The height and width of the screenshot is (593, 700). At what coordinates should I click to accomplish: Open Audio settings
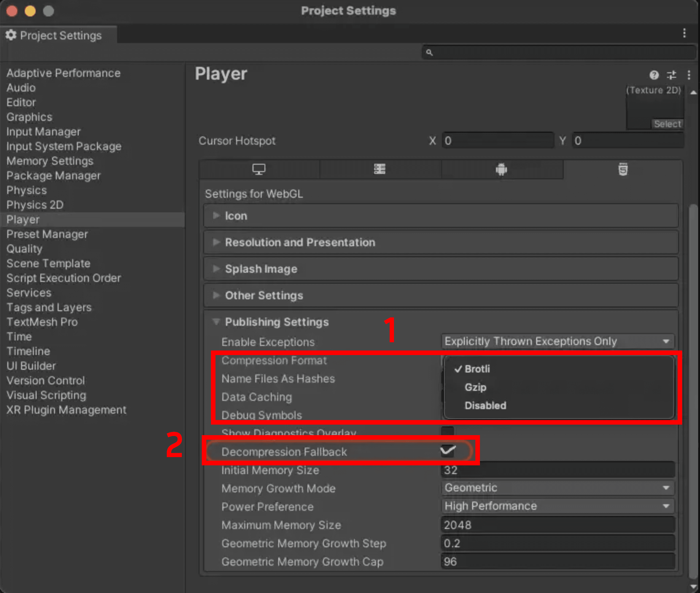21,88
